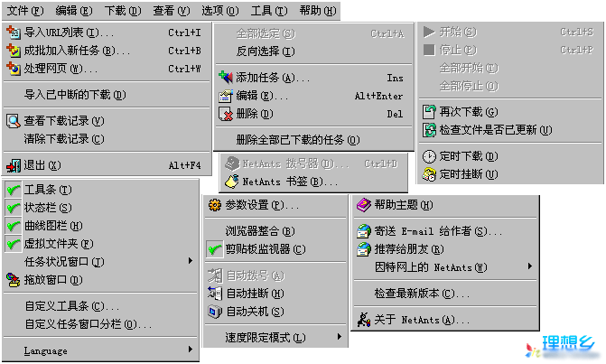The height and width of the screenshot is (364, 606).
Task: Click the 删除 red X icon
Action: [x=225, y=114]
